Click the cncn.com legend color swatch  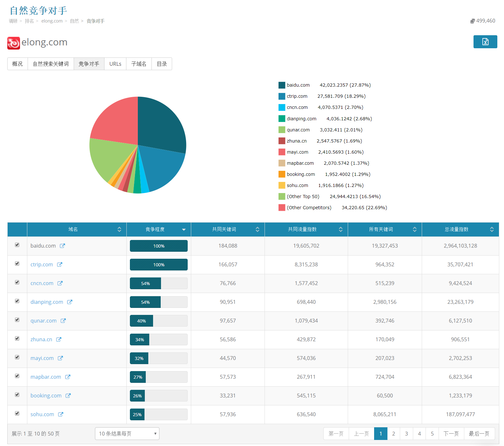282,107
